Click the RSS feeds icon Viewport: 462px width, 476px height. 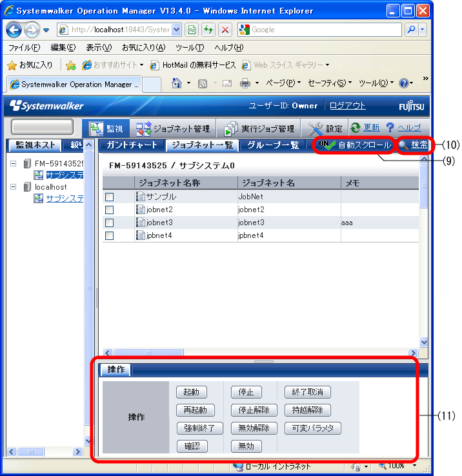[x=203, y=83]
